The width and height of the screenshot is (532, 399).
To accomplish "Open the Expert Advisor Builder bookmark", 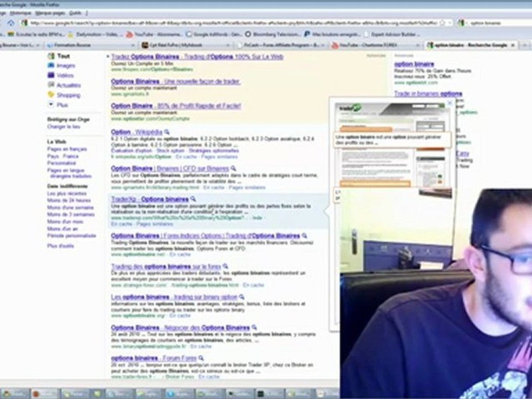I will (x=392, y=34).
